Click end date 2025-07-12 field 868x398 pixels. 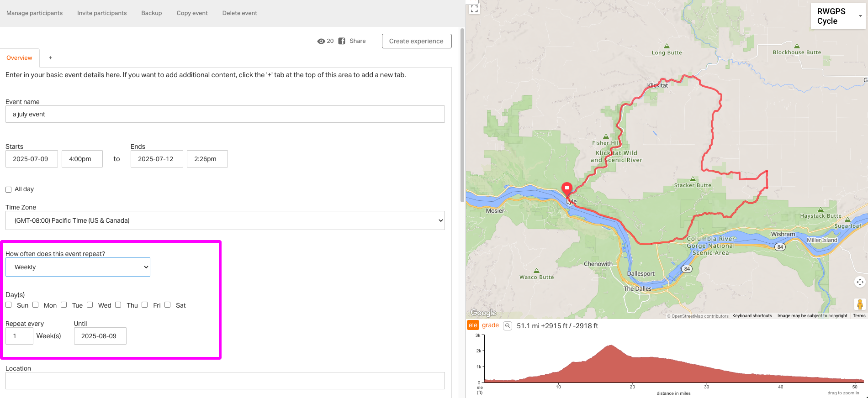coord(157,159)
